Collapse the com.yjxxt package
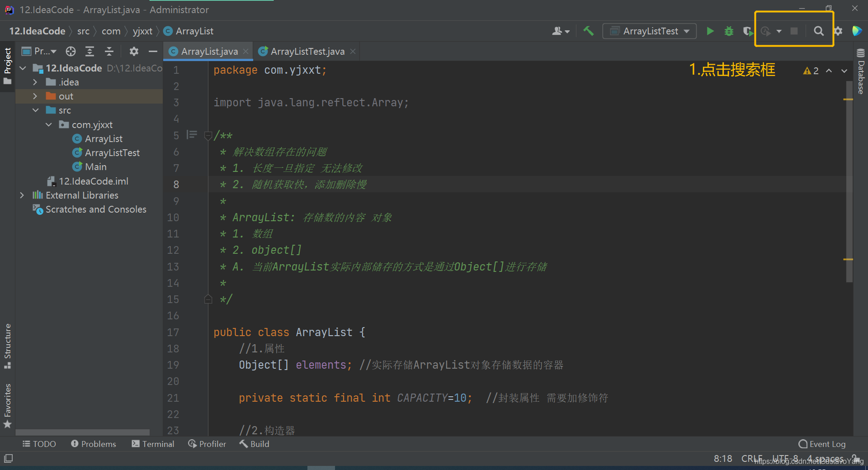 click(x=48, y=125)
